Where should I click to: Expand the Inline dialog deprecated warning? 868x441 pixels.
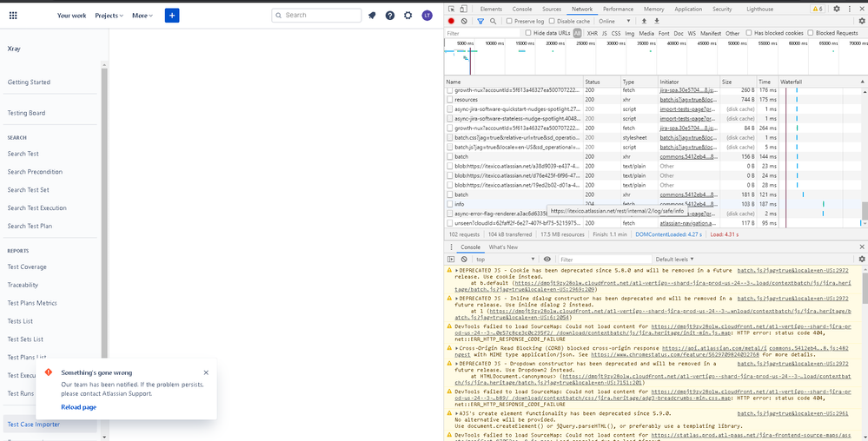pyautogui.click(x=457, y=299)
